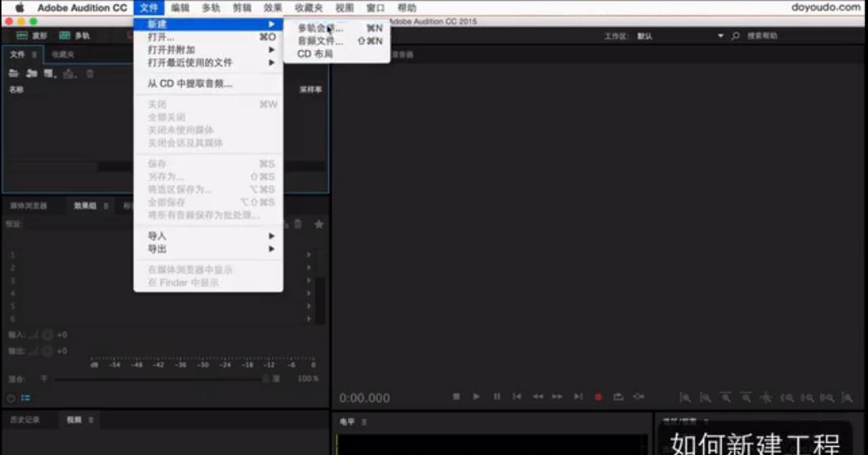Click the zoom to selection icon
This screenshot has height=455, width=868.
[x=827, y=398]
